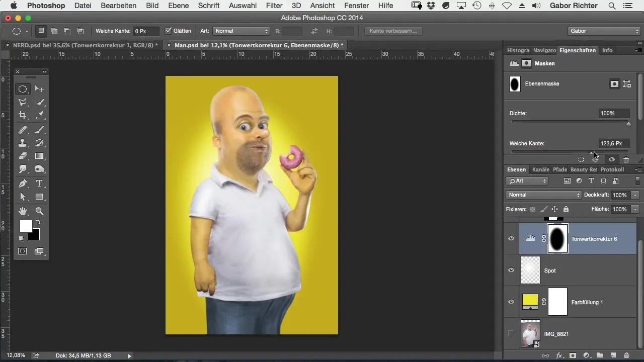Open Fläche fill dropdown arrow
644x362 pixels.
pyautogui.click(x=636, y=209)
